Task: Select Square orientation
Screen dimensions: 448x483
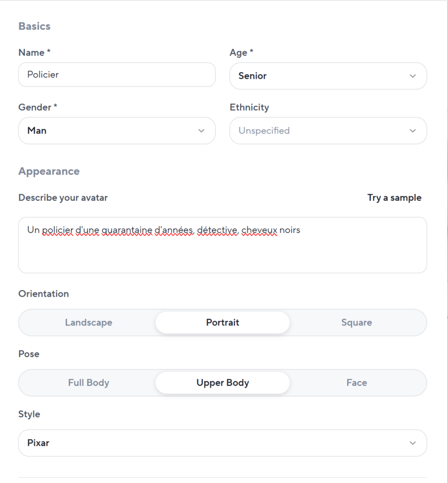Action: coord(357,323)
